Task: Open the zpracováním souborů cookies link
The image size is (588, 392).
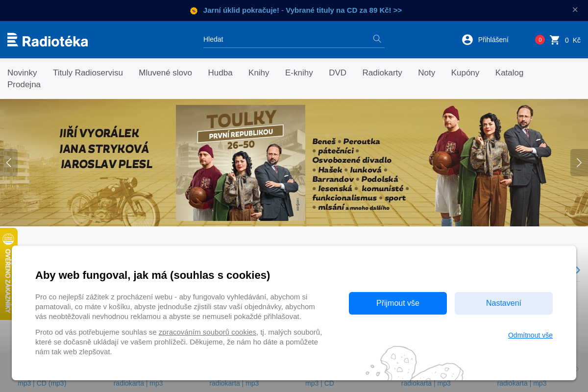Action: [207, 332]
